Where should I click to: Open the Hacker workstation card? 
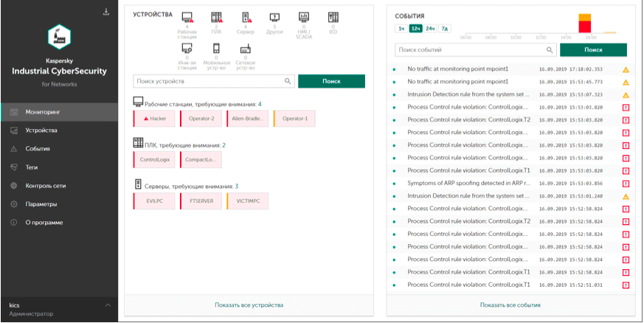pos(154,119)
